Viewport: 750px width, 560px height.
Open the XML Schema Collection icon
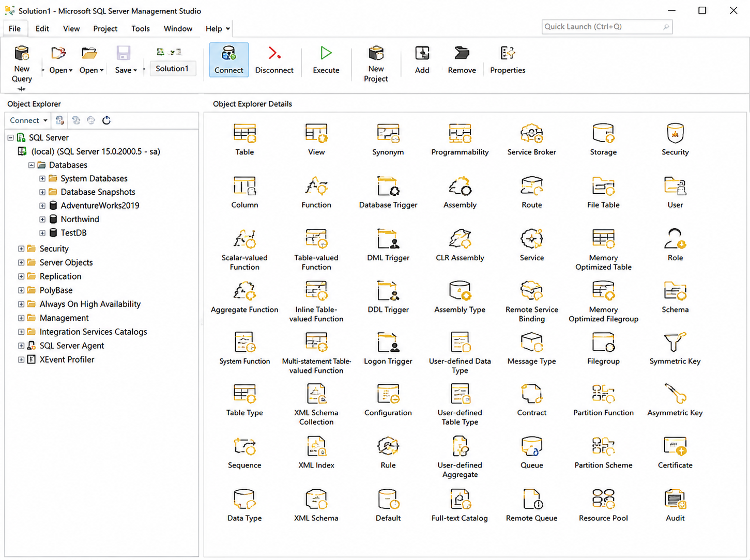pos(316,394)
